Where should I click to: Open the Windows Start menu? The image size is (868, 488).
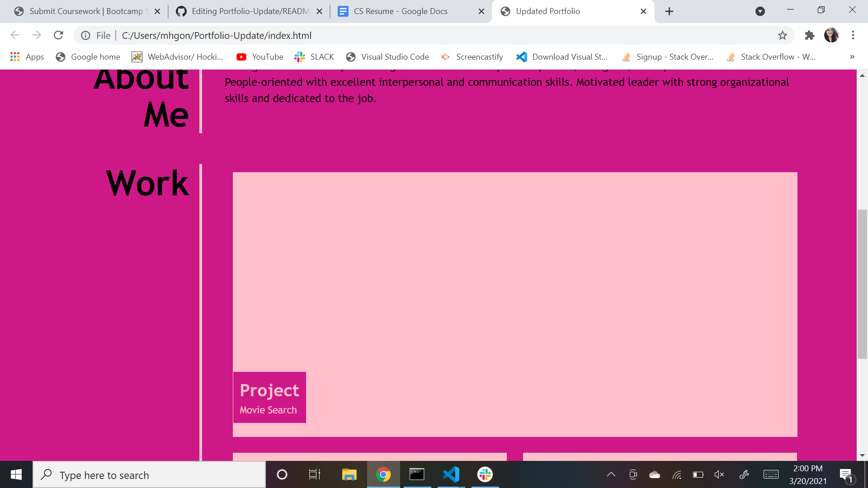pos(16,474)
